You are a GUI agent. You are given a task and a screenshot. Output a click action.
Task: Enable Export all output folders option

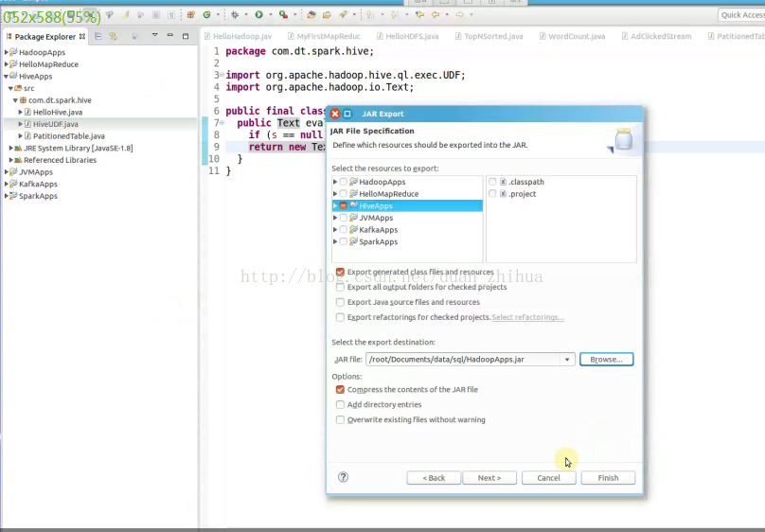pos(340,287)
